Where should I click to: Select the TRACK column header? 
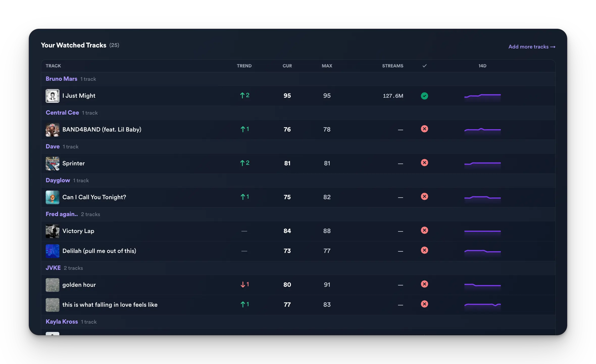tap(53, 66)
